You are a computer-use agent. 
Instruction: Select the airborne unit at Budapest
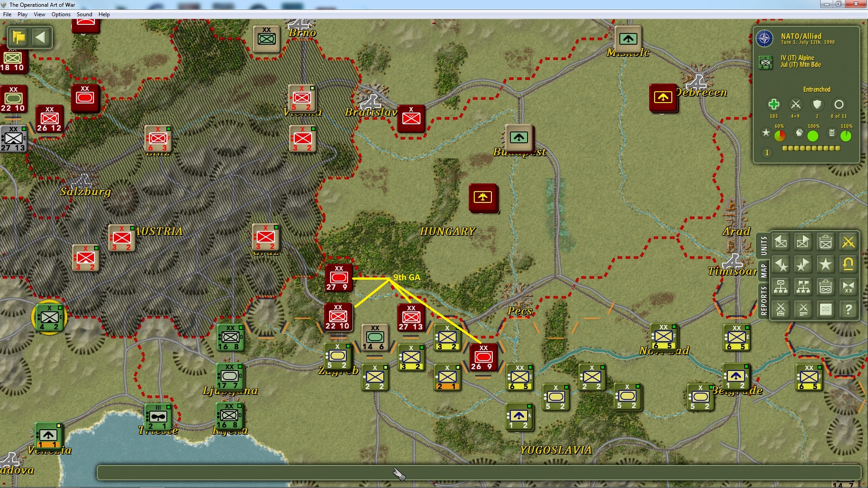tap(519, 137)
